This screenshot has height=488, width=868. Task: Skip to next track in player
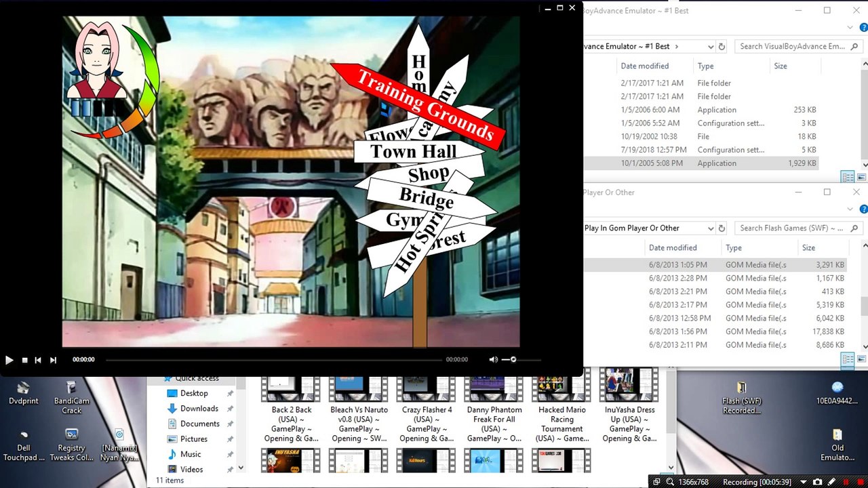[x=53, y=360]
